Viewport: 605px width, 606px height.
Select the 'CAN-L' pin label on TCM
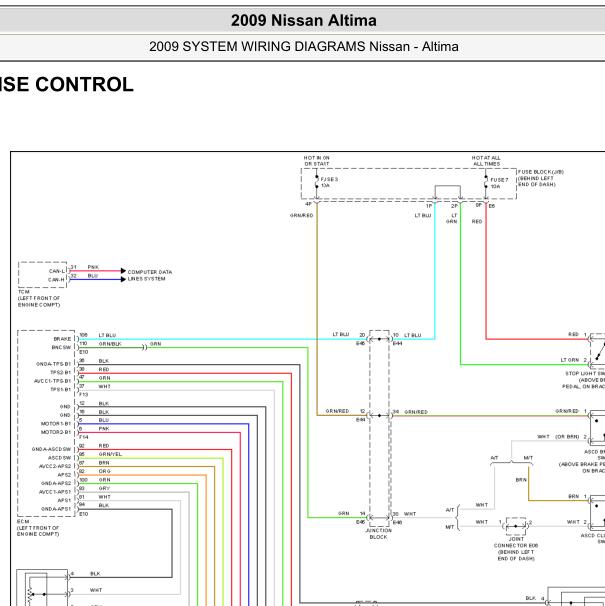point(57,271)
